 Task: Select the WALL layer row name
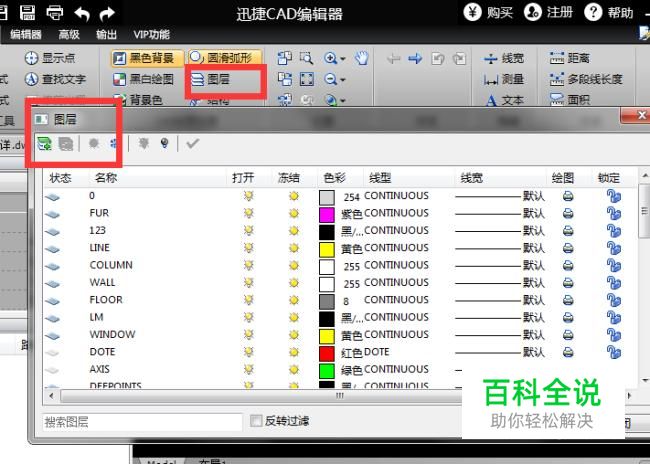click(x=102, y=282)
